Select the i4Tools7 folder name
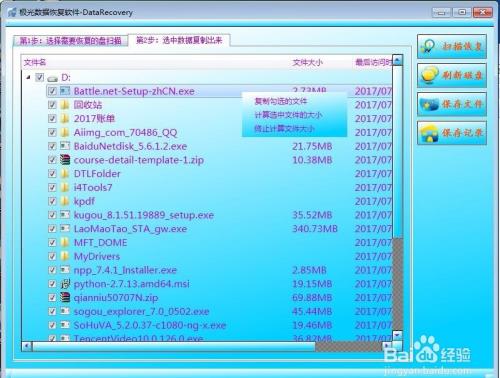 tap(93, 187)
